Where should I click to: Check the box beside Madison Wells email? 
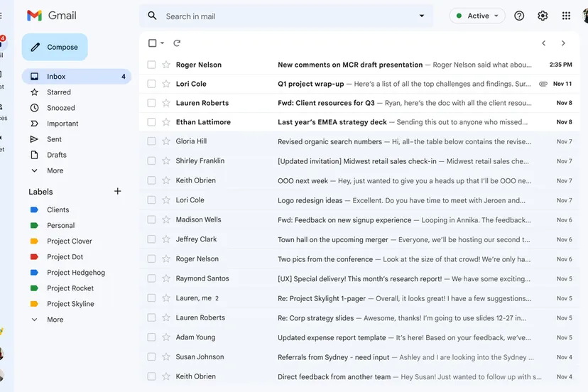click(151, 220)
